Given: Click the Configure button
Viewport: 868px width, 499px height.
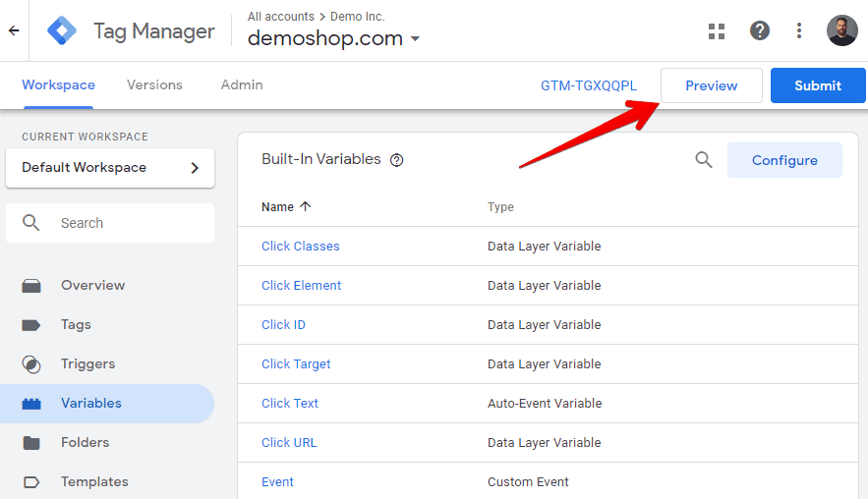Looking at the screenshot, I should pyautogui.click(x=784, y=160).
